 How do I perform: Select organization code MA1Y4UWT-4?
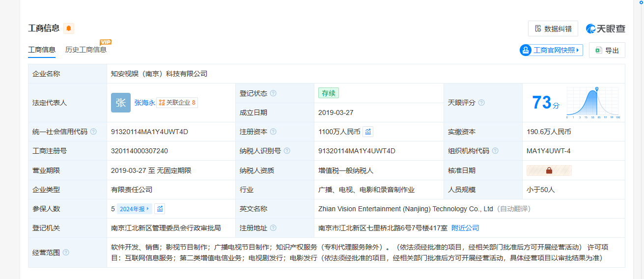(x=549, y=151)
